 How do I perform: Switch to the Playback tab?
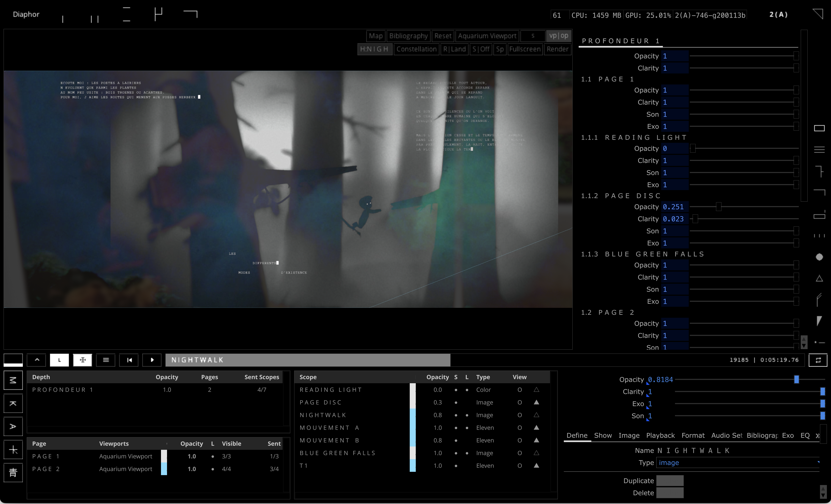point(660,435)
